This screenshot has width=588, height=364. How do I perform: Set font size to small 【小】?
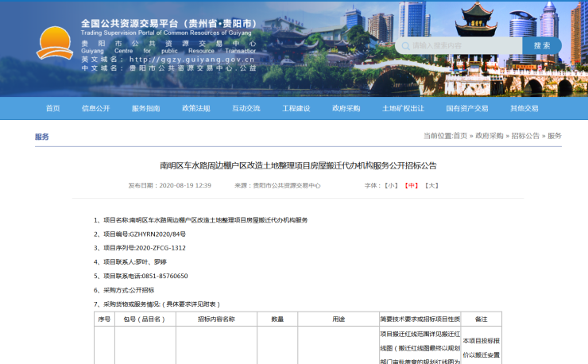pos(391,185)
